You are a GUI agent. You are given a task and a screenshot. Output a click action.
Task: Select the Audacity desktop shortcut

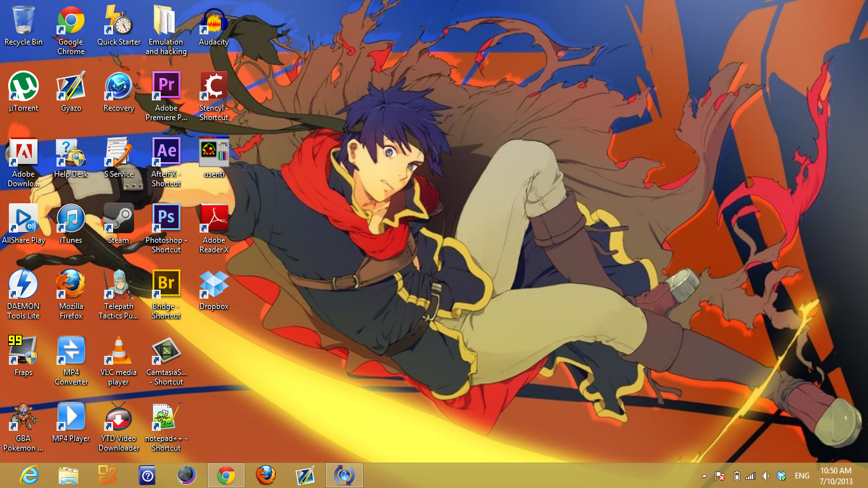click(214, 26)
